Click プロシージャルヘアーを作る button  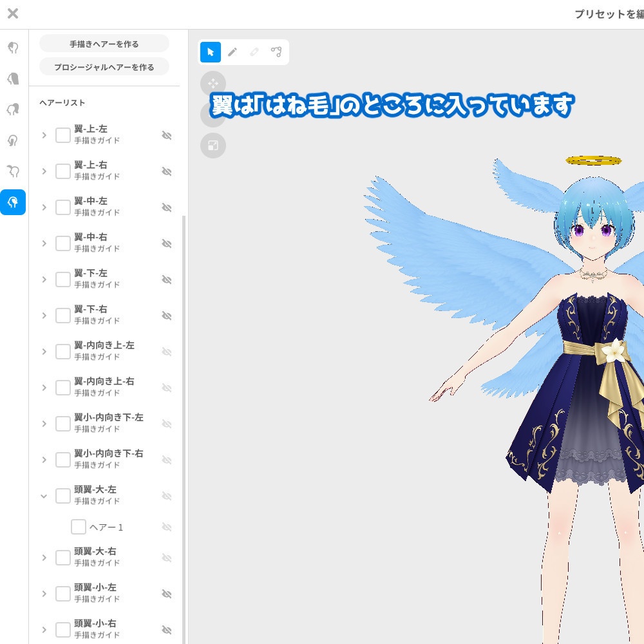click(x=104, y=66)
